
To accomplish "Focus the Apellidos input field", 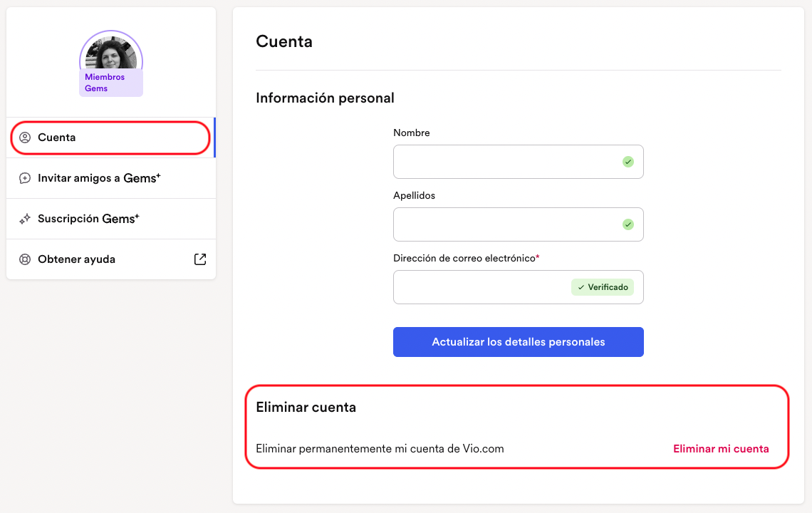I will coord(519,224).
